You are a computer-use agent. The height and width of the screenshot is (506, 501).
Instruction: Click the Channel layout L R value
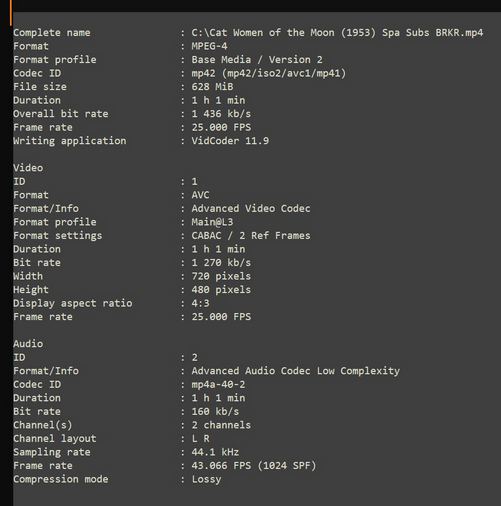[200, 439]
